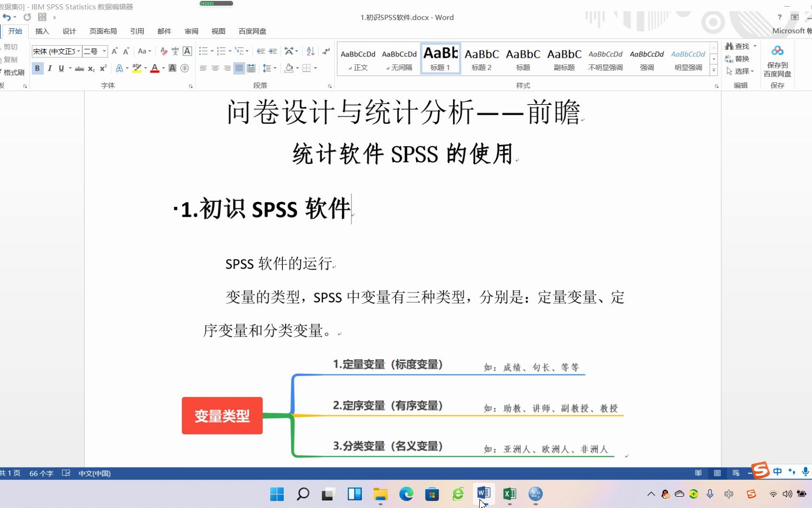Align text right

click(227, 69)
